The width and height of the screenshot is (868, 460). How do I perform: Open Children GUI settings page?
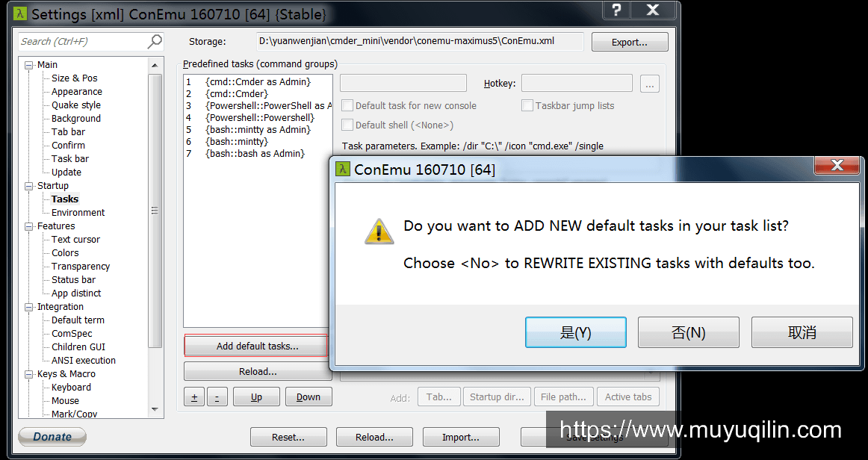[x=78, y=347]
